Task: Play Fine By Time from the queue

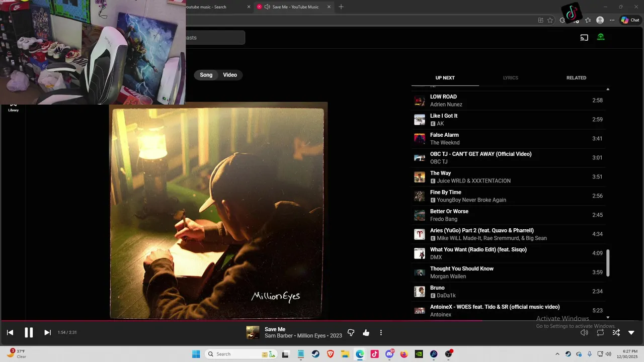Action: pos(508,196)
